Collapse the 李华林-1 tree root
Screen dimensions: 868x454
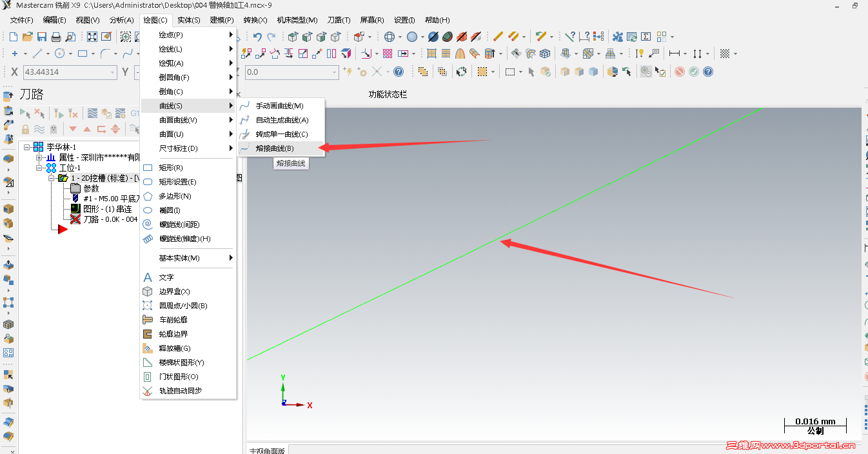pyautogui.click(x=27, y=147)
